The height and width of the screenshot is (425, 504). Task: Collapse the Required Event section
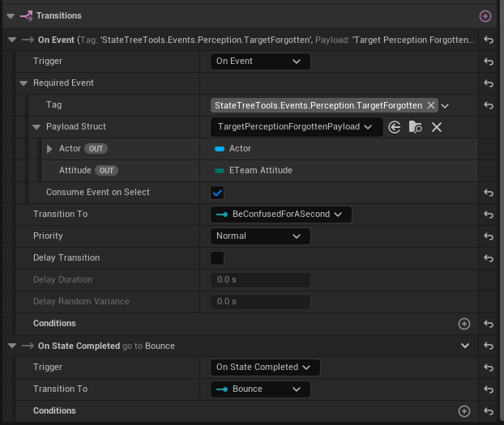pyautogui.click(x=23, y=83)
